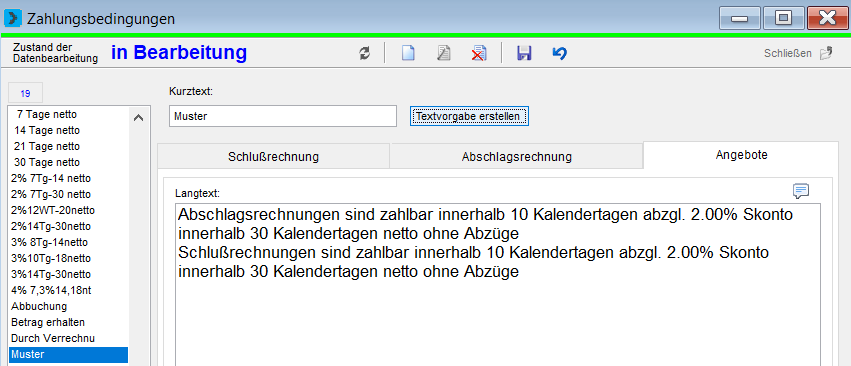Save changes with the floppy disk icon
851x366 pixels.
524,53
